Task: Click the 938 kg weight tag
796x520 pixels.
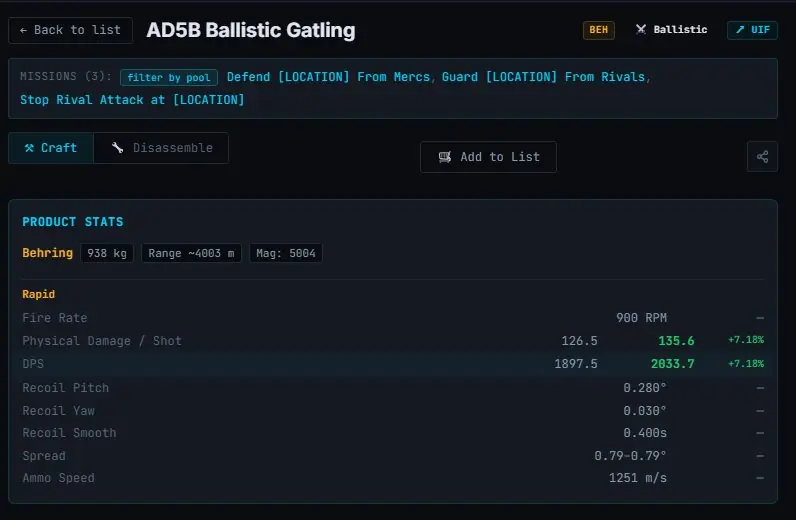Action: pyautogui.click(x=107, y=253)
